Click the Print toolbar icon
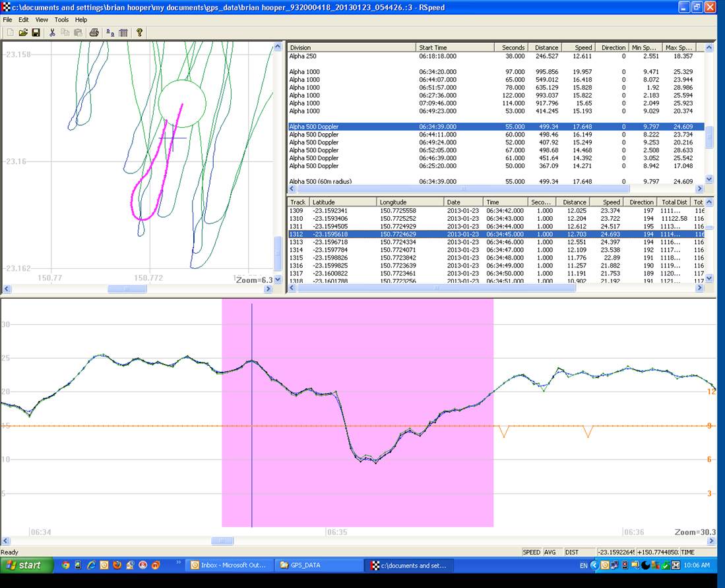The height and width of the screenshot is (588, 725). (x=94, y=32)
